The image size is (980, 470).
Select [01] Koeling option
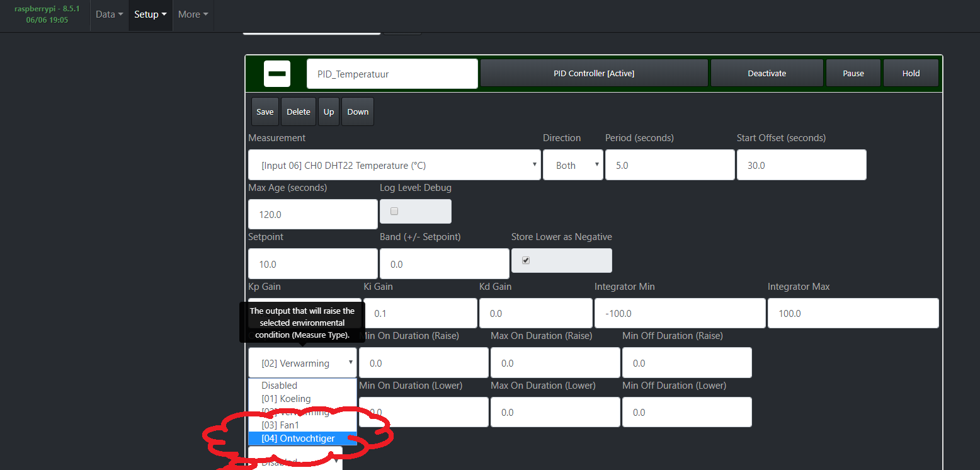(302, 399)
